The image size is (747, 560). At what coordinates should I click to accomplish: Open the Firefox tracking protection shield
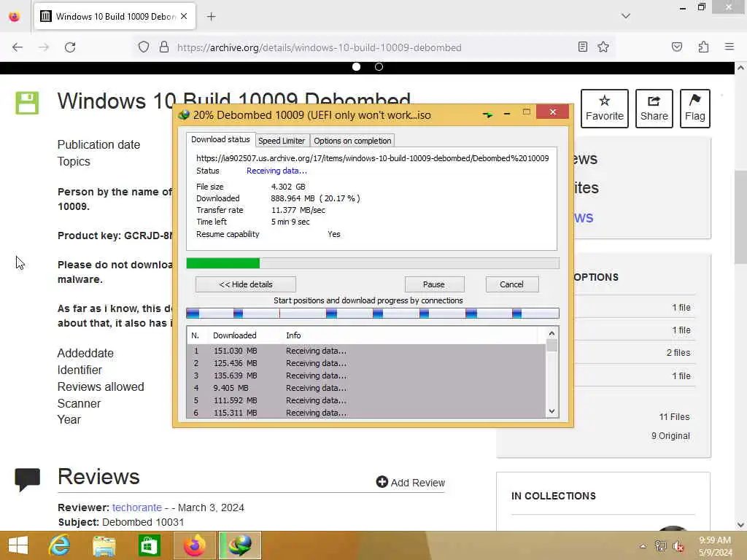pyautogui.click(x=144, y=47)
